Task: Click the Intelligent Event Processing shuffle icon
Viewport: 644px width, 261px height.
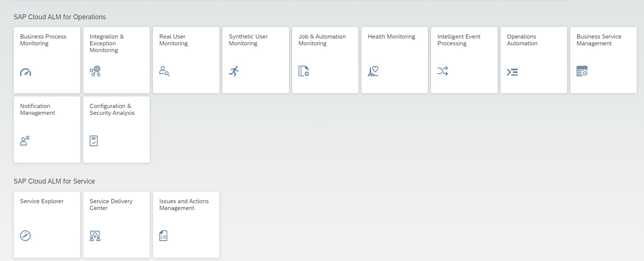Action: [443, 71]
